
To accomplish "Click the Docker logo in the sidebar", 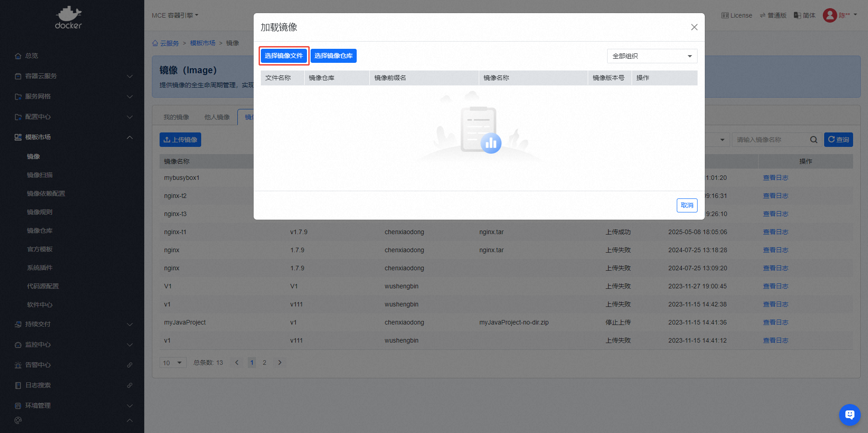I will pos(68,18).
